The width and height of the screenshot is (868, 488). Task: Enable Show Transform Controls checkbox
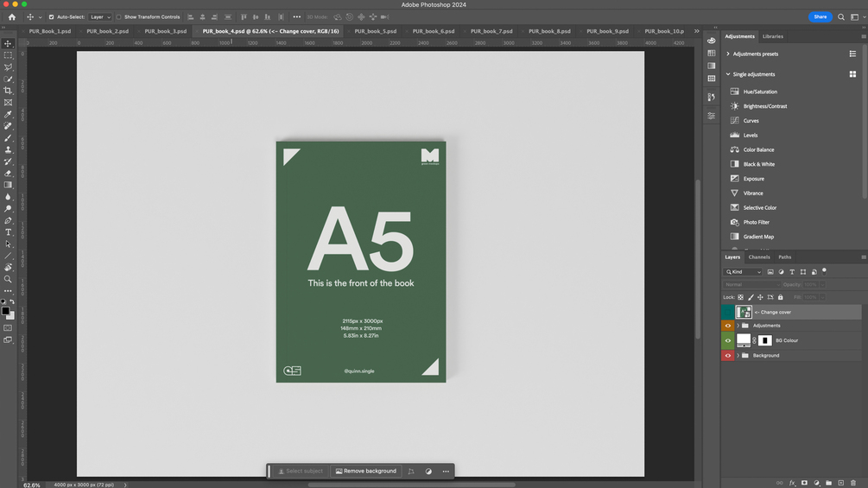pyautogui.click(x=118, y=17)
